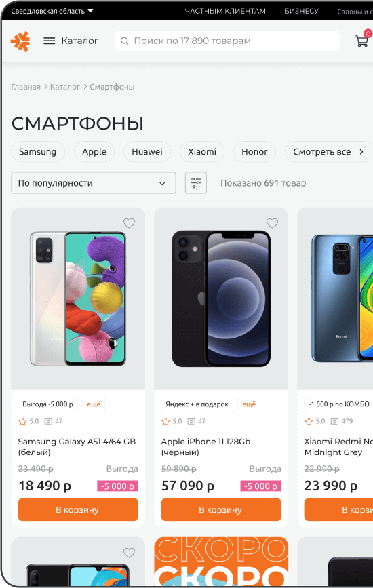Screen dimensions: 373x588
Task: Click the search magnifier icon
Action: (125, 41)
